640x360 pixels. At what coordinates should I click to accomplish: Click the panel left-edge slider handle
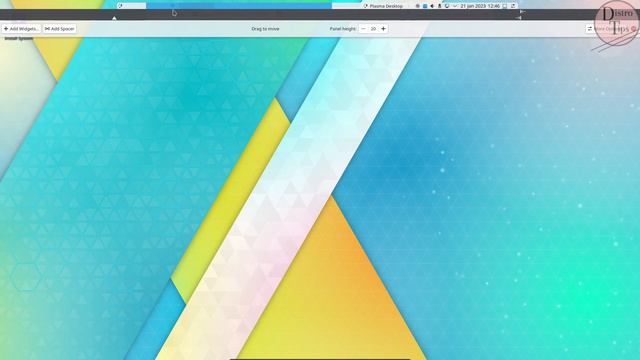114,18
